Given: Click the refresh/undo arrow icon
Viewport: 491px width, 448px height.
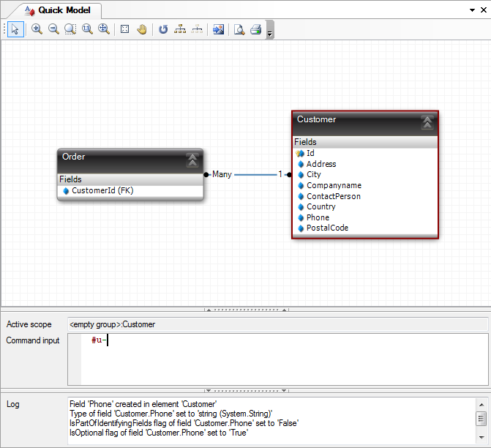Looking at the screenshot, I should (x=163, y=29).
